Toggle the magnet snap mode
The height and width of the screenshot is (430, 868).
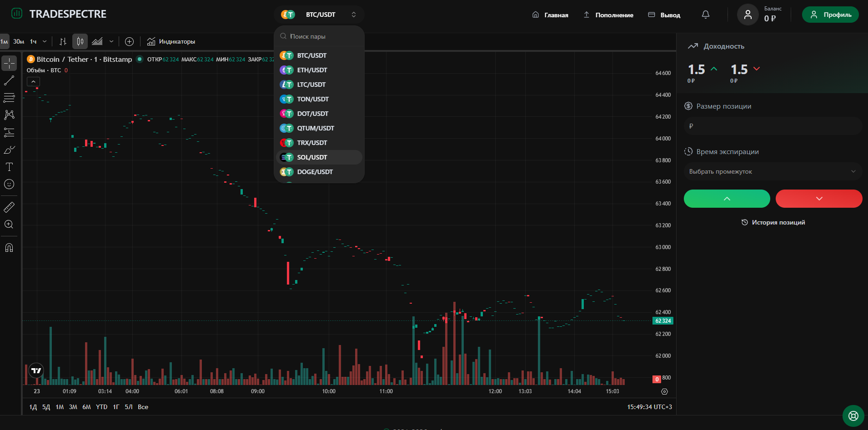click(x=9, y=248)
